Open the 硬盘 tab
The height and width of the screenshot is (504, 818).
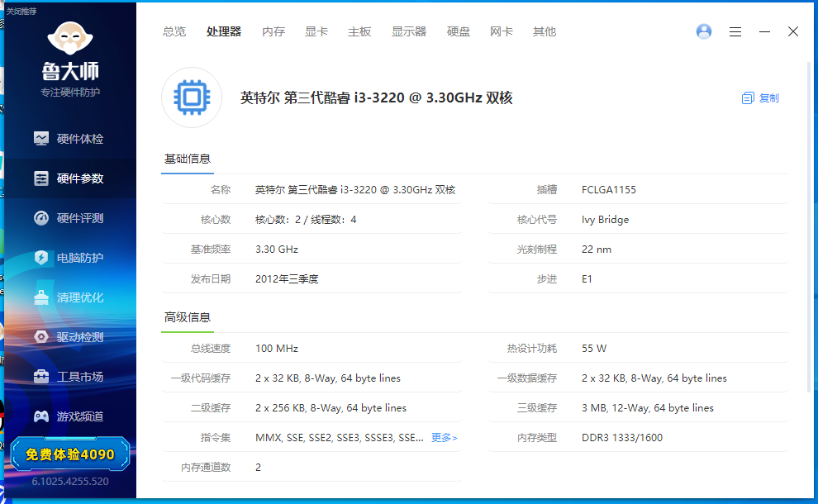pyautogui.click(x=459, y=32)
